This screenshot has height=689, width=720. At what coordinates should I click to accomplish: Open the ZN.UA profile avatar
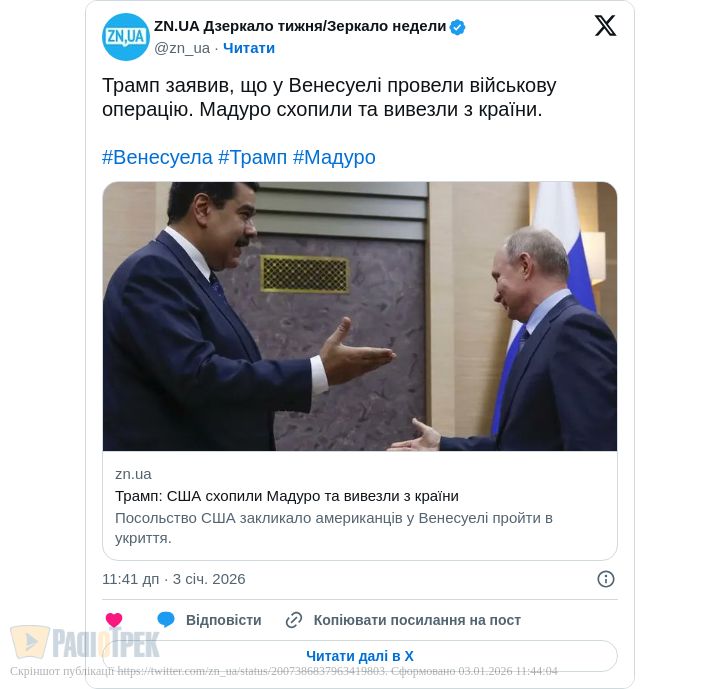[125, 37]
